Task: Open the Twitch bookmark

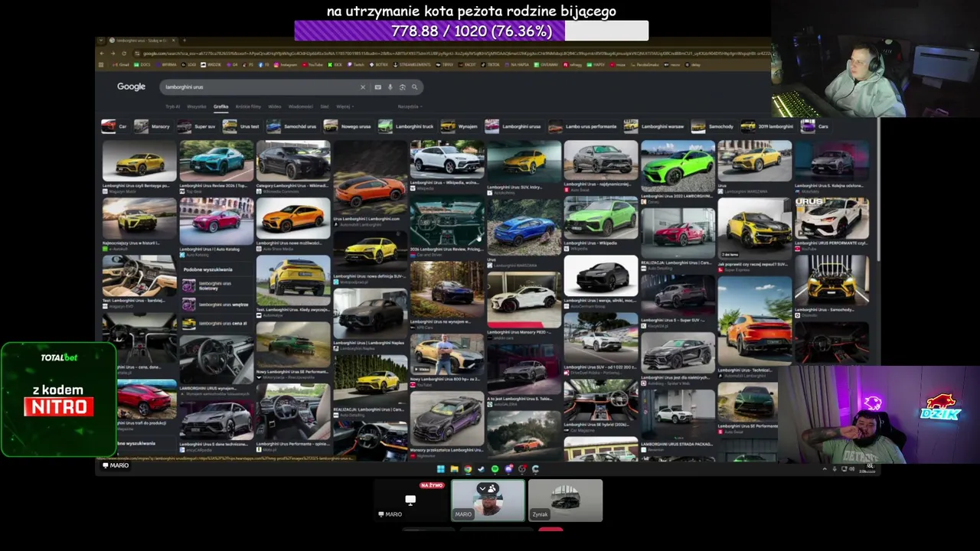Action: 356,65
